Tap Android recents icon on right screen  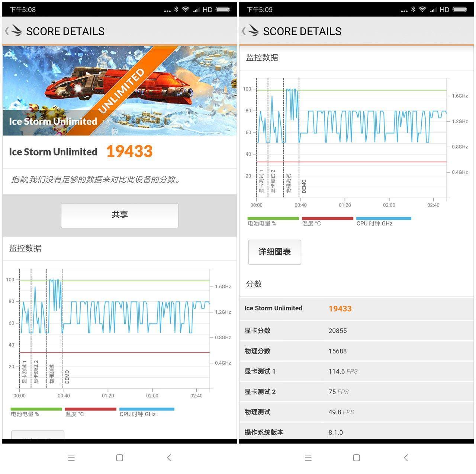(308, 458)
